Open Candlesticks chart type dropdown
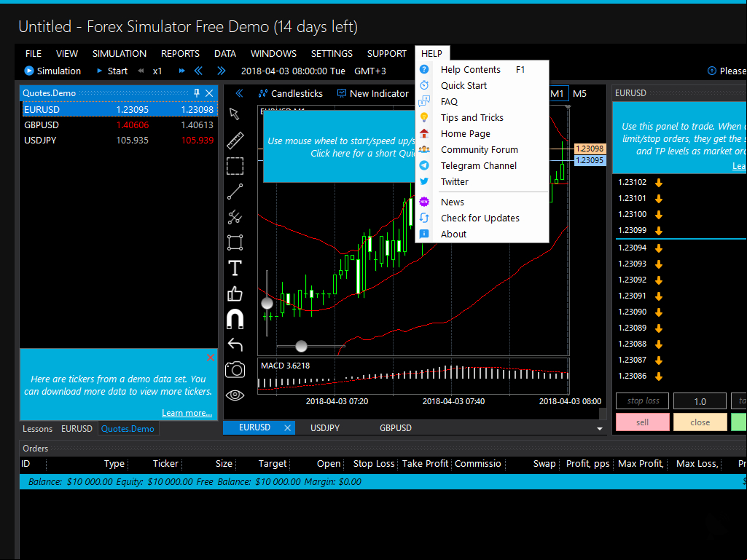Viewport: 747px width, 560px height. click(291, 93)
